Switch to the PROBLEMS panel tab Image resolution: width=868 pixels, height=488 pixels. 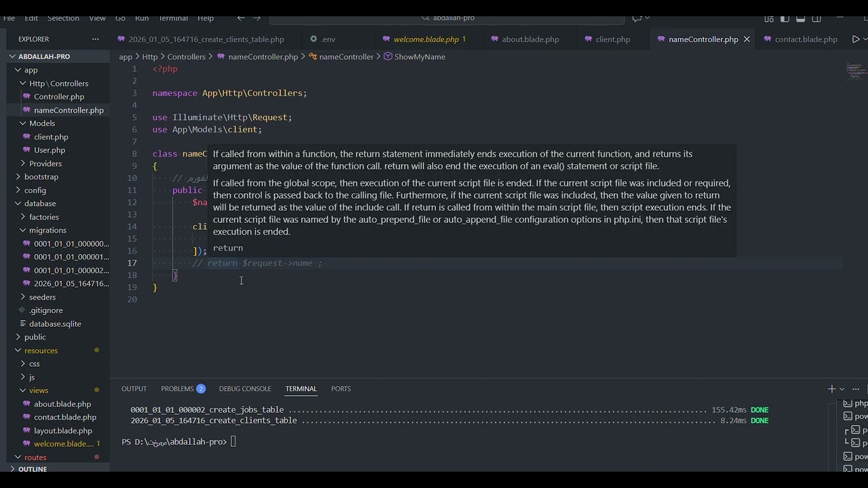point(178,389)
